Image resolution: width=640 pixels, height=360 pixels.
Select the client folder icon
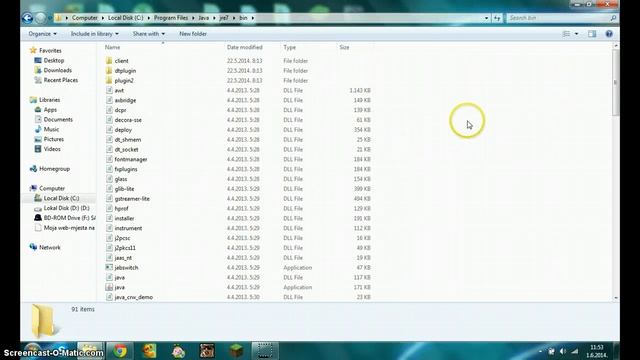(109, 61)
